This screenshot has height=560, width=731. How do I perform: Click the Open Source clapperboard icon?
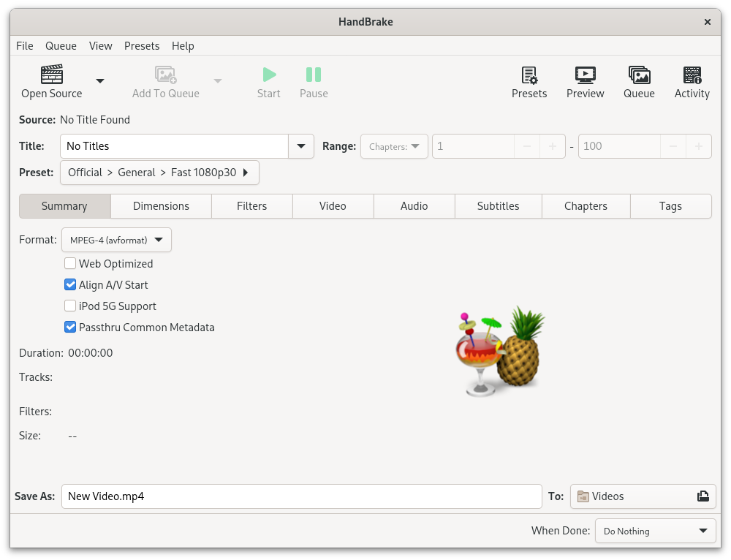(x=52, y=75)
